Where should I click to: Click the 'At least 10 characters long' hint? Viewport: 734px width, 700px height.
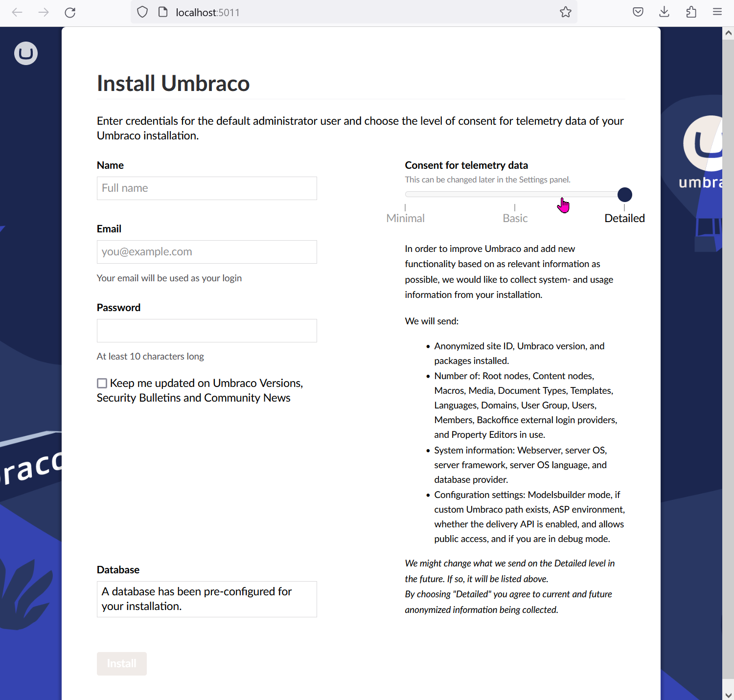(x=150, y=357)
